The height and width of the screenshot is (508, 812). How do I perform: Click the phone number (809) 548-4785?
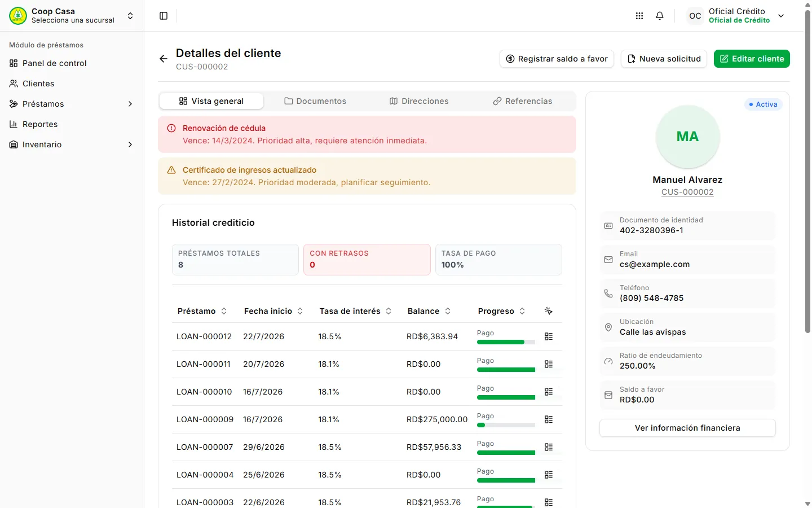(x=651, y=298)
